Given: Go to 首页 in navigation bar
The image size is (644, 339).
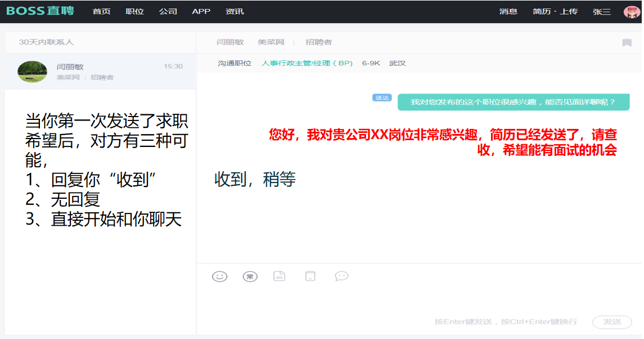Looking at the screenshot, I should click(101, 12).
